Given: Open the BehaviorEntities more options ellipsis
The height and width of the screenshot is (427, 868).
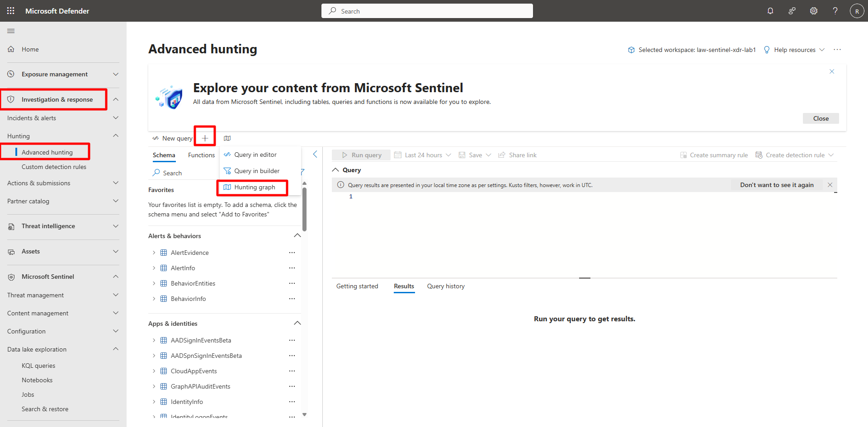Looking at the screenshot, I should click(x=292, y=283).
